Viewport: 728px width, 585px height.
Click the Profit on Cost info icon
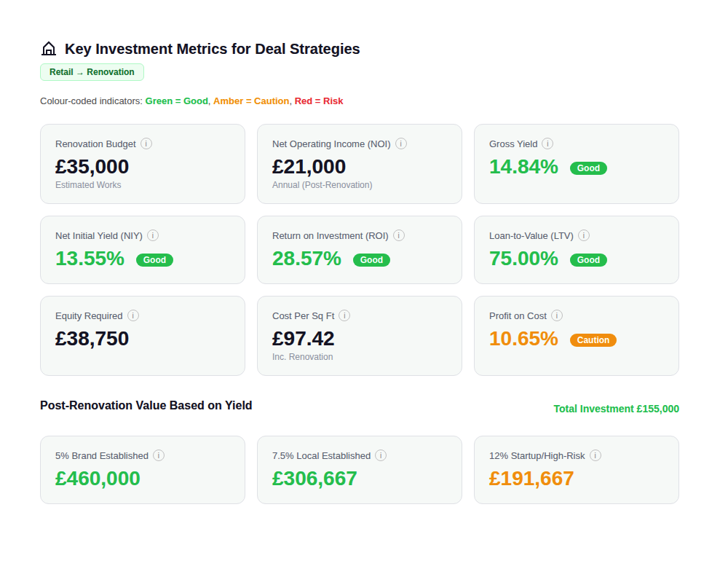click(557, 315)
